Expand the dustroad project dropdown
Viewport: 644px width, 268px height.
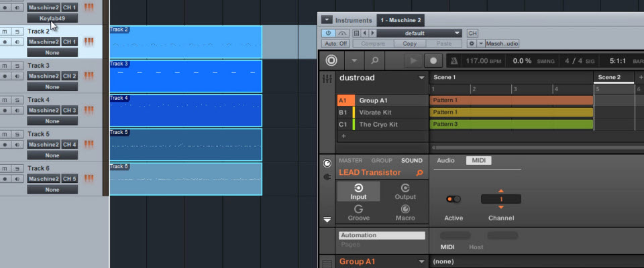tap(421, 78)
